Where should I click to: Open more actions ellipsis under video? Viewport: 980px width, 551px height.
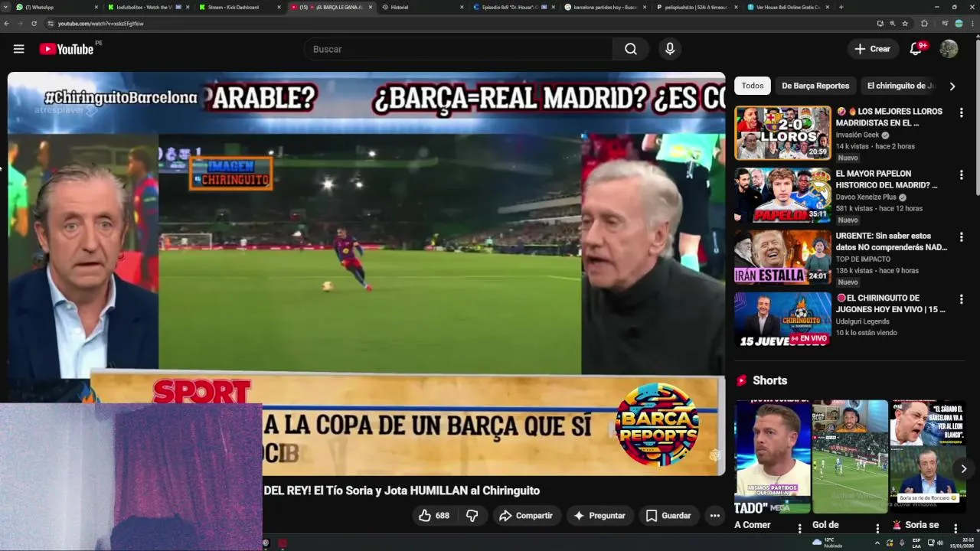(714, 516)
